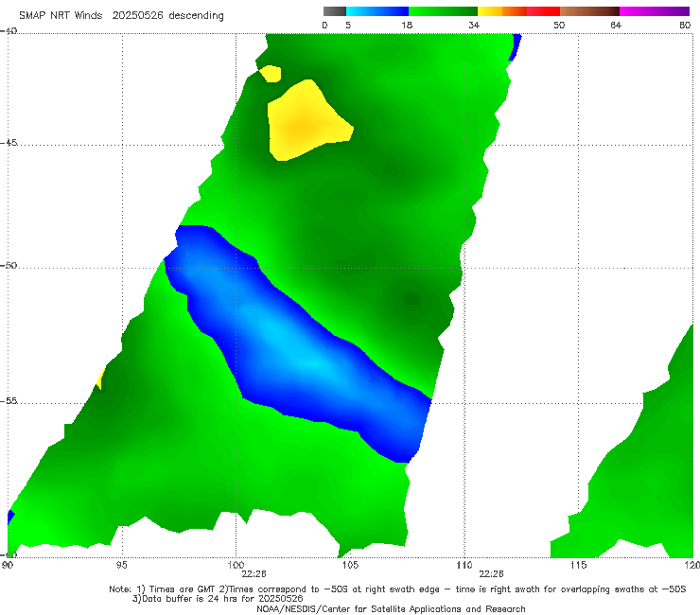Click the '115' longitude axis label
This screenshot has height=615, width=700.
click(x=579, y=566)
